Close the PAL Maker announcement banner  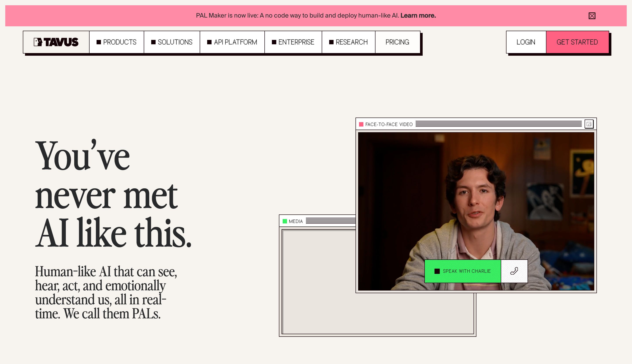coord(592,16)
